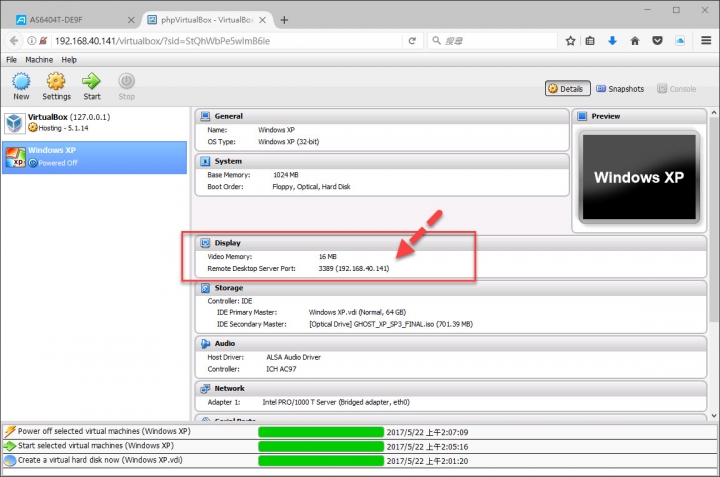Click the Intel PRO/1000 T Server adapter text
Screen dimensions: 720x477
[x=336, y=402]
